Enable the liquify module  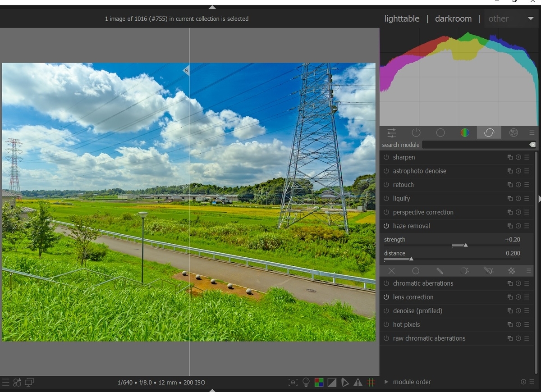pos(386,198)
